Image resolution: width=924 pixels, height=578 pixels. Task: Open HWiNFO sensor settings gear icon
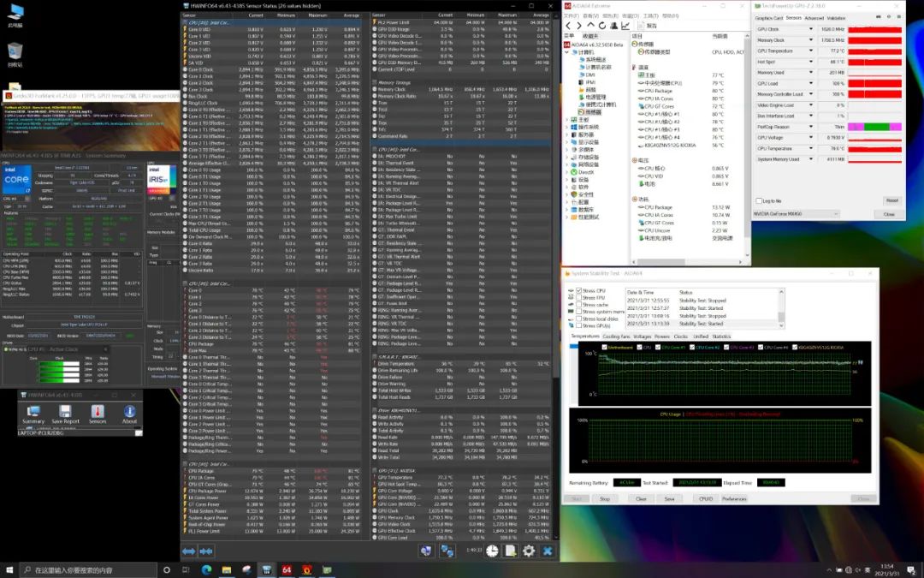pos(528,551)
